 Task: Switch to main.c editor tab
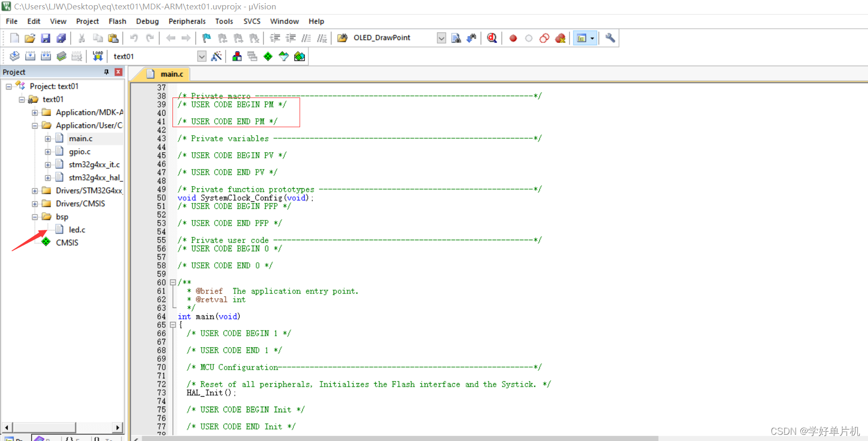click(166, 74)
